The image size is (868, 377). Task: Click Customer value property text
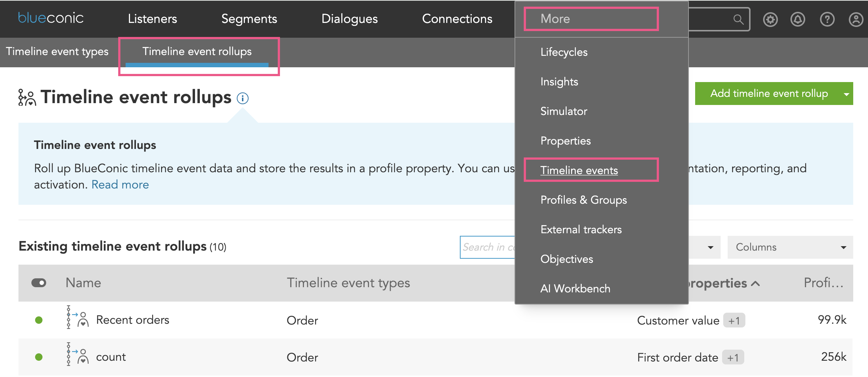(x=678, y=320)
